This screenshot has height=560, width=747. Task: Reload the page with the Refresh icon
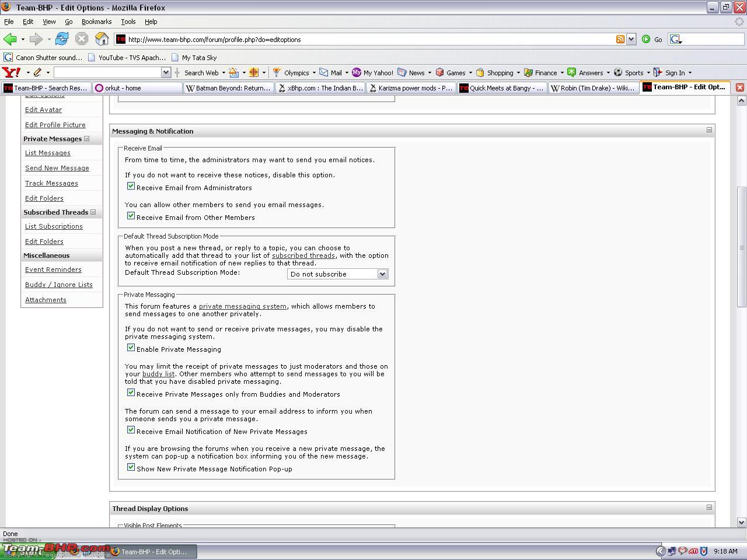point(62,39)
